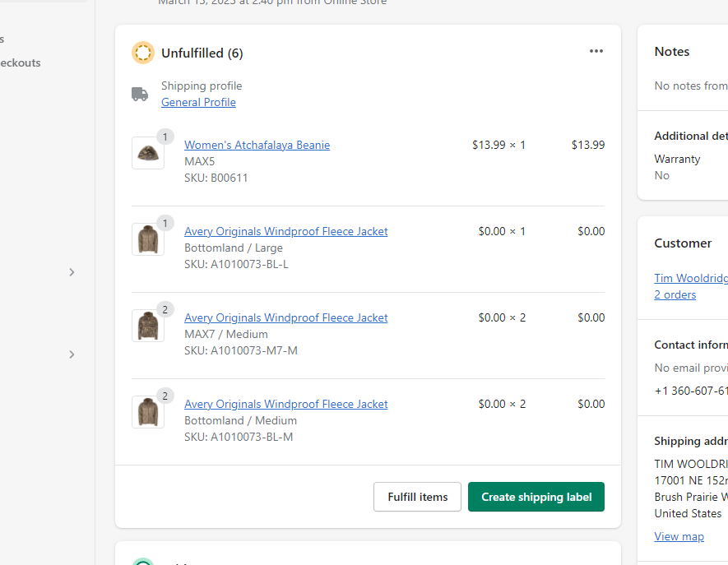Open Women's Atchafalaya Beanie thumbnail image
728x565 pixels.
coord(147,153)
